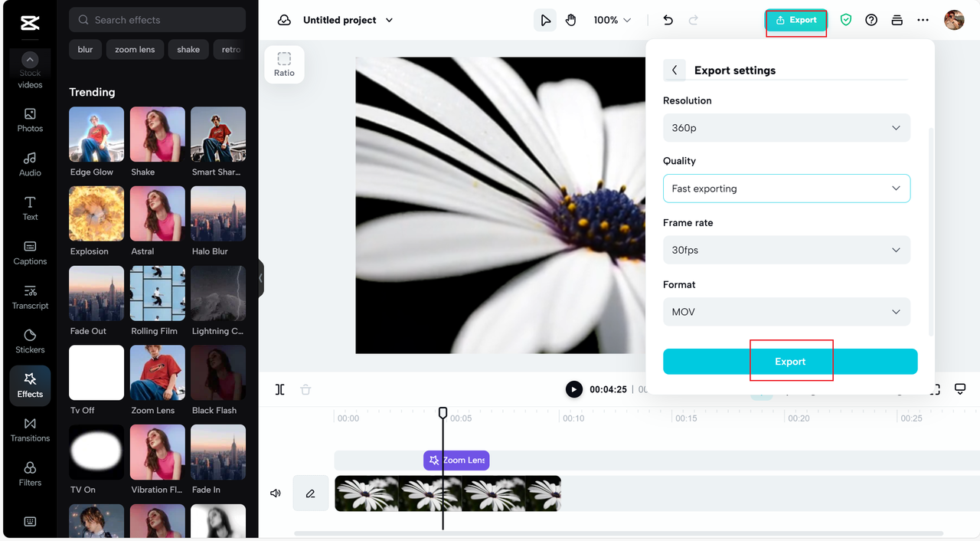This screenshot has height=541, width=980.
Task: Play the video preview
Action: pyautogui.click(x=573, y=389)
